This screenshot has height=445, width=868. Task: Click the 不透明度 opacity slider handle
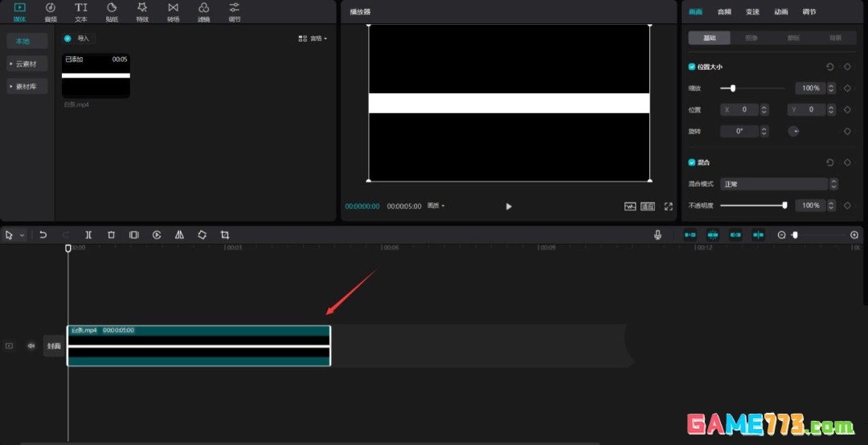[784, 206]
